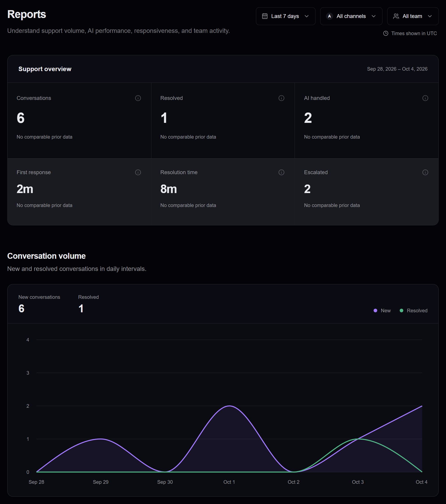Image resolution: width=446 pixels, height=504 pixels.
Task: Click the 'New and resolved conversations in daily intervals.' subtitle
Action: click(77, 269)
